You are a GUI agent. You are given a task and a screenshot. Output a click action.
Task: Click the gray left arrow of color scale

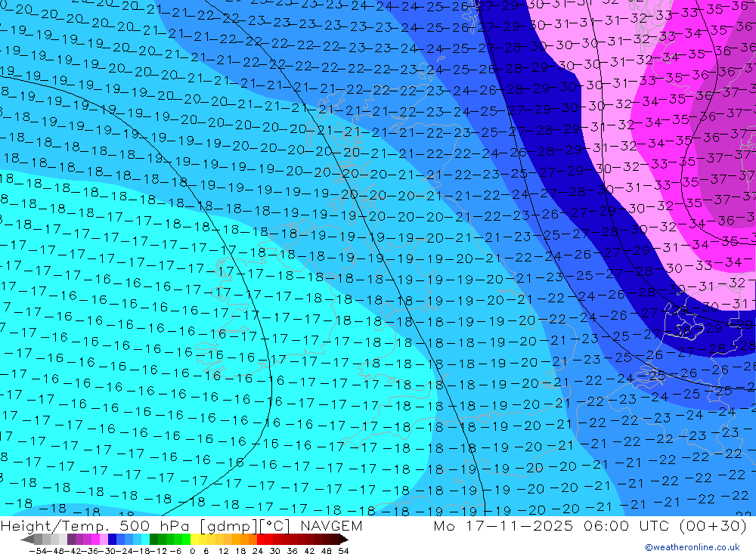click(27, 539)
